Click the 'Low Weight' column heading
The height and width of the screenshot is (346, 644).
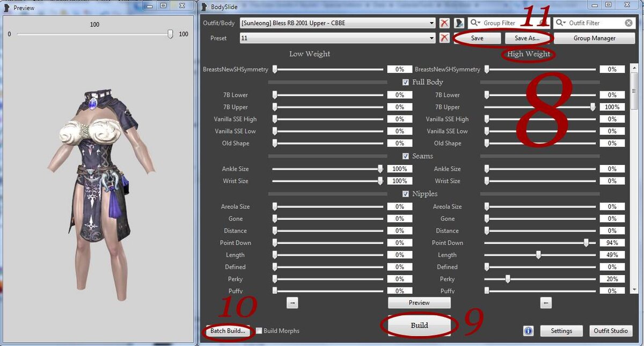pyautogui.click(x=310, y=54)
